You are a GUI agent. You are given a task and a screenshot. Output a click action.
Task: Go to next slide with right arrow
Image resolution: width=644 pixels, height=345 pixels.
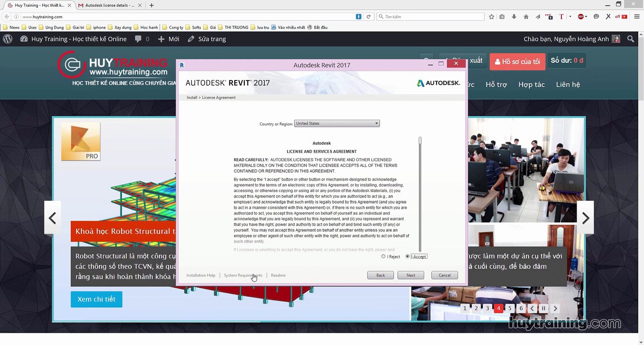(586, 218)
